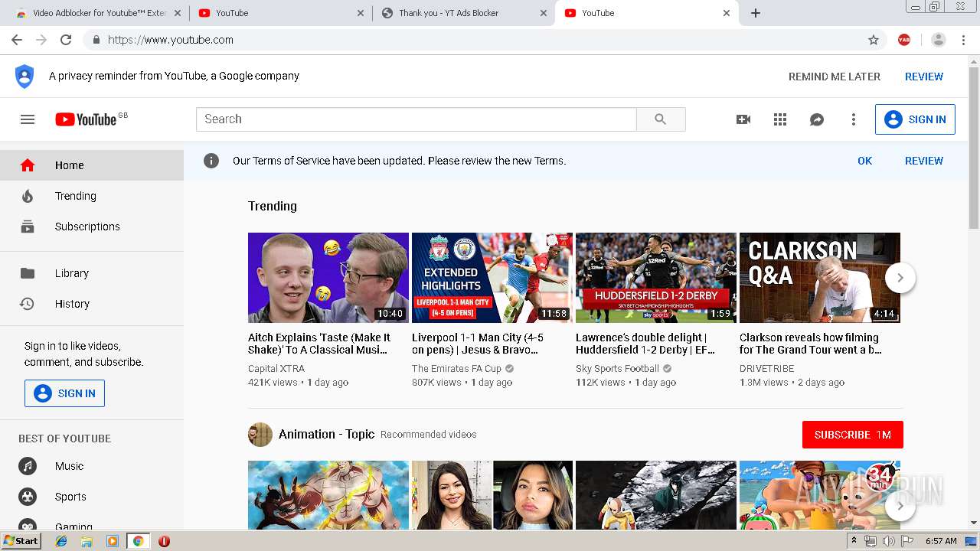Click the Chrome profile avatar icon
This screenshot has width=980, height=551.
point(938,40)
